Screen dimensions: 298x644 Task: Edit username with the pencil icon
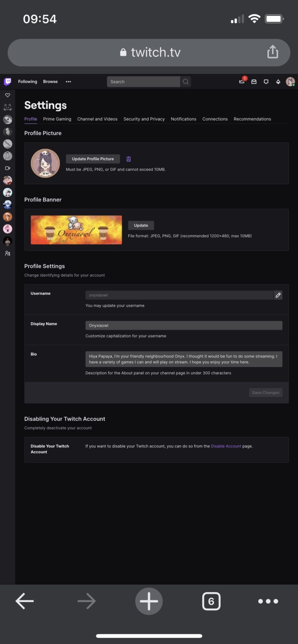point(278,295)
